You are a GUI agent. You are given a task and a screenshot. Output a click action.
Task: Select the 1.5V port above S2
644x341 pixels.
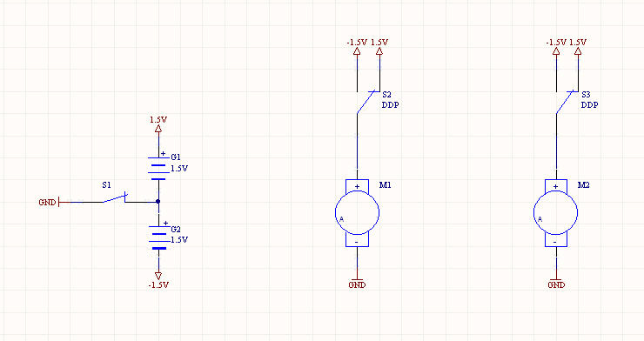point(379,46)
